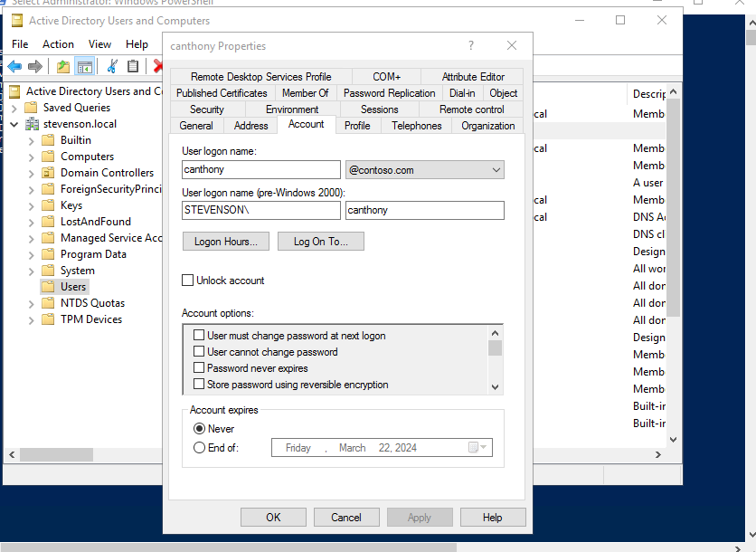756x552 pixels.
Task: Switch to the Attribute Editor tab
Action: click(472, 76)
